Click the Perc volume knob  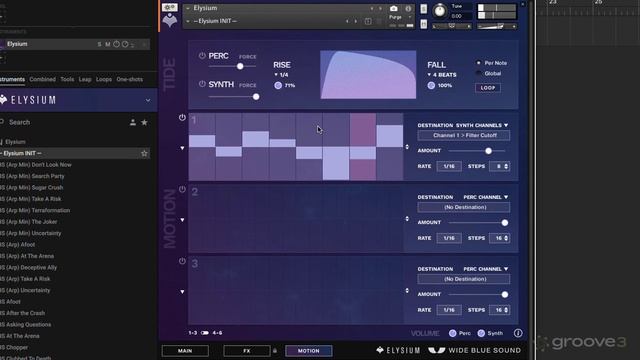coord(452,333)
